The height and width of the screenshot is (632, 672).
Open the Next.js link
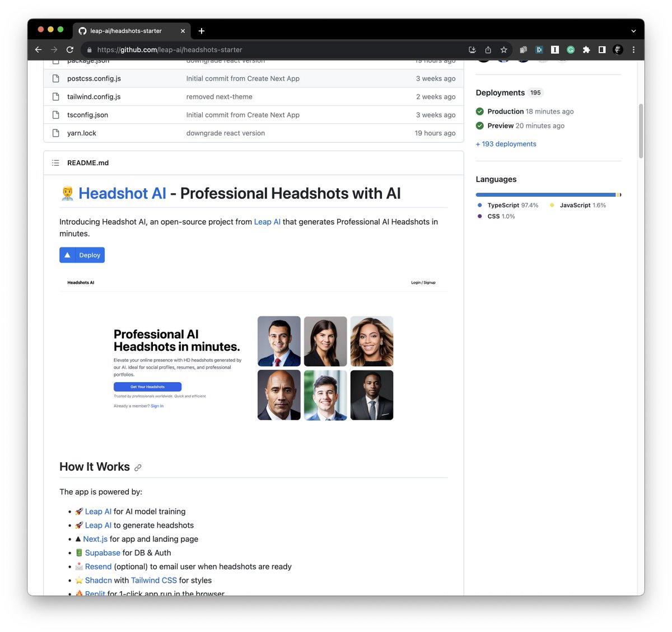(x=95, y=539)
